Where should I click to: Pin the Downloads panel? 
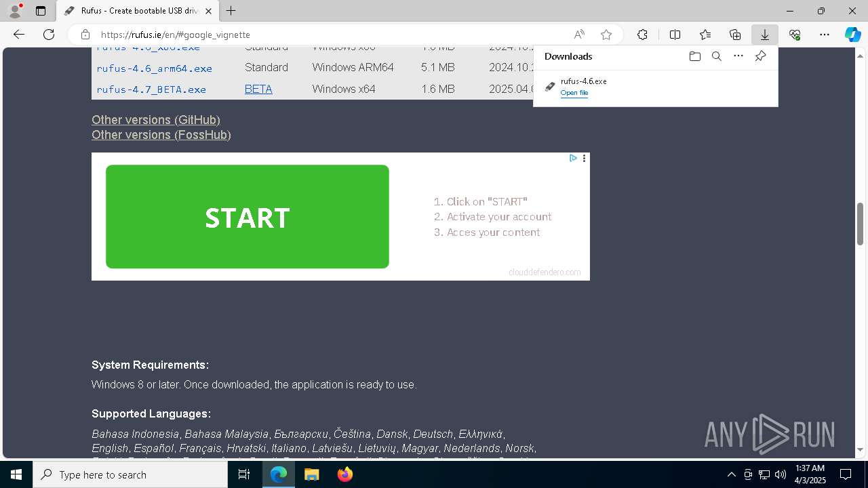[761, 56]
